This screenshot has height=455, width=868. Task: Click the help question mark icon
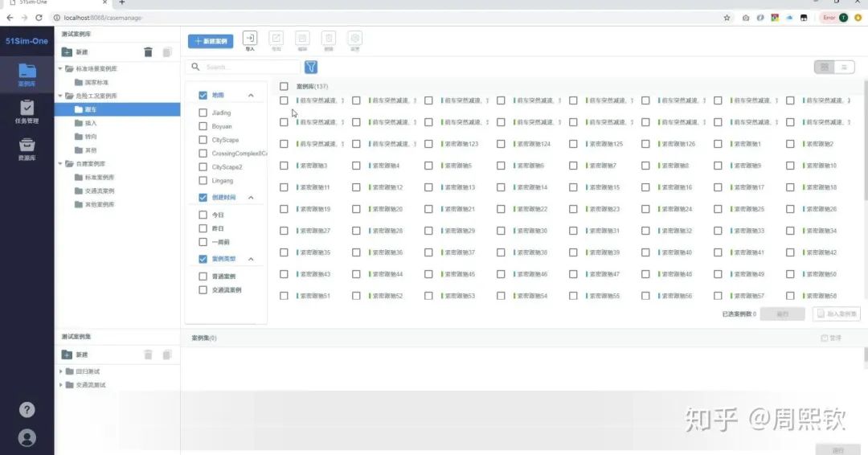pos(27,410)
